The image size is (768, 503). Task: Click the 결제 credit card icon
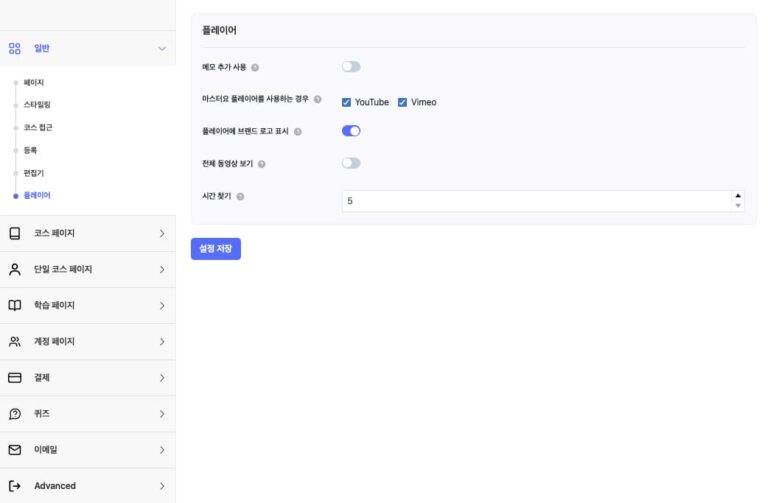(15, 378)
